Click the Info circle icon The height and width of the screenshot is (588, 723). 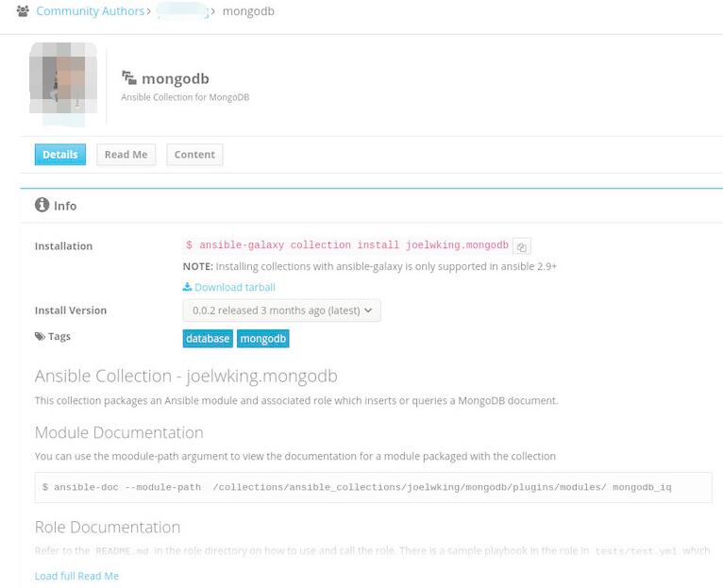tap(42, 205)
